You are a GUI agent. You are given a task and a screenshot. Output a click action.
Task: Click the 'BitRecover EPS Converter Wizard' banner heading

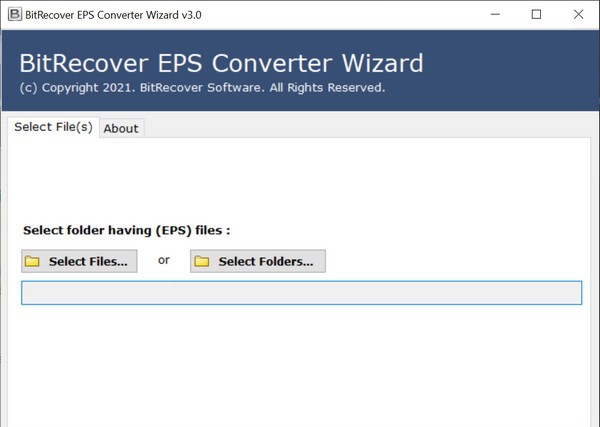click(222, 63)
